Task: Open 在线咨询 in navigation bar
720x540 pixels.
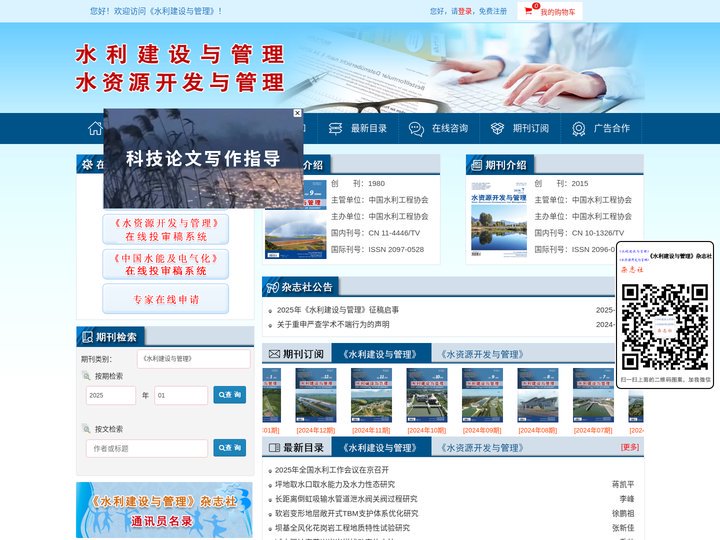Action: pos(450,129)
